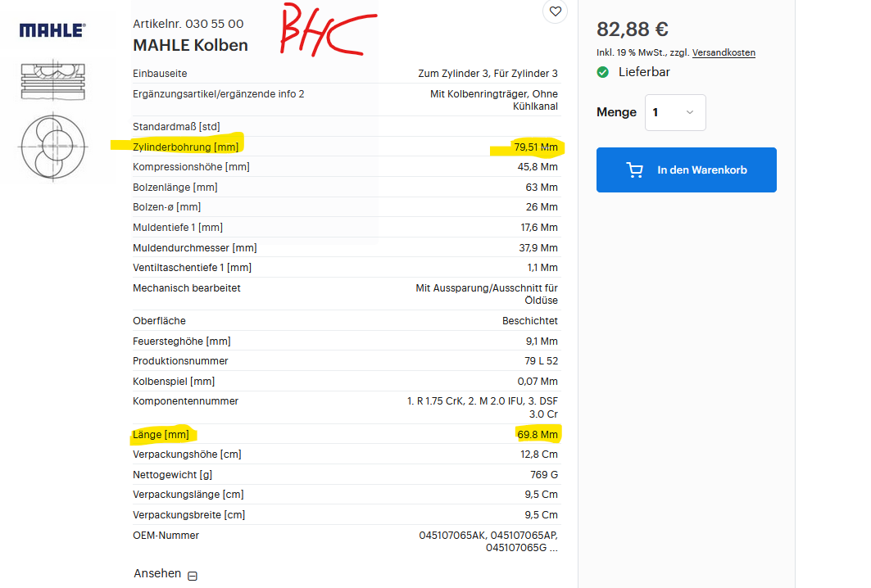
Task: Click the MAHLE brand logo
Action: (52, 30)
